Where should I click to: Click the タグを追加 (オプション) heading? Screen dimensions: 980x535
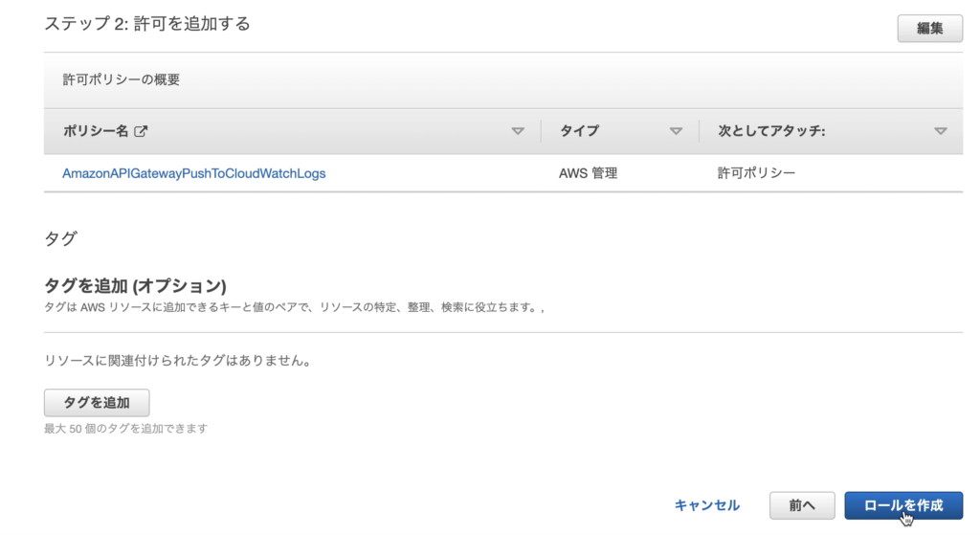coord(135,285)
